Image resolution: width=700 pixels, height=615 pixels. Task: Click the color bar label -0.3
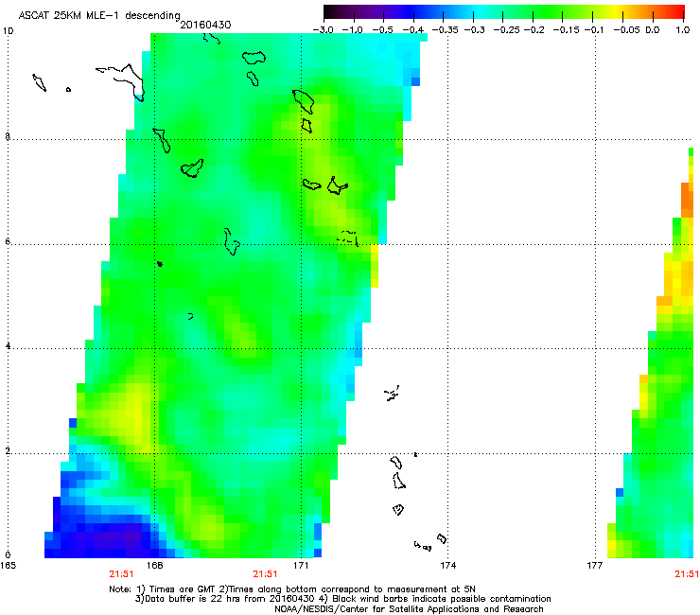(x=475, y=30)
